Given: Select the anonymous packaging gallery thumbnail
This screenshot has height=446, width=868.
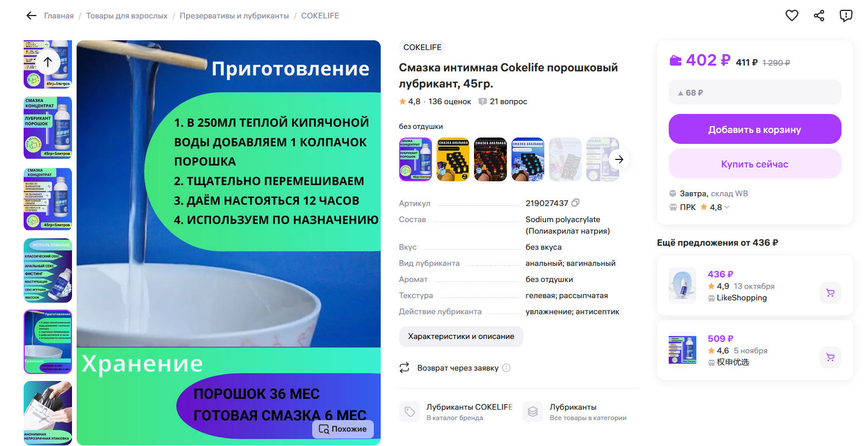Looking at the screenshot, I should pyautogui.click(x=48, y=413).
